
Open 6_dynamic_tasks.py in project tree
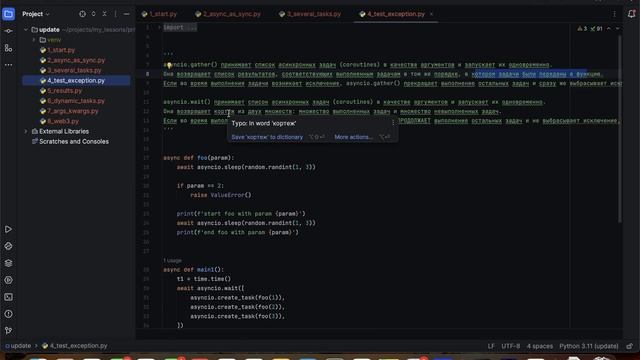[77, 101]
